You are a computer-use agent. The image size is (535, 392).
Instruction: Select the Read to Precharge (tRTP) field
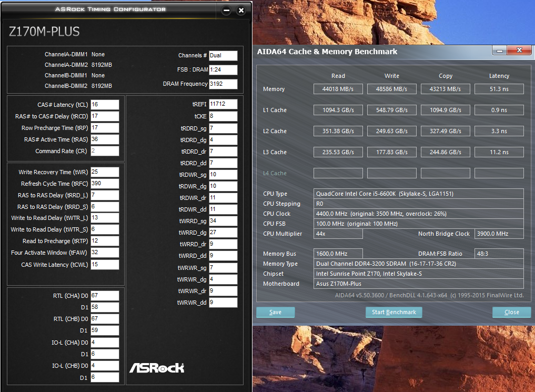[x=105, y=241]
